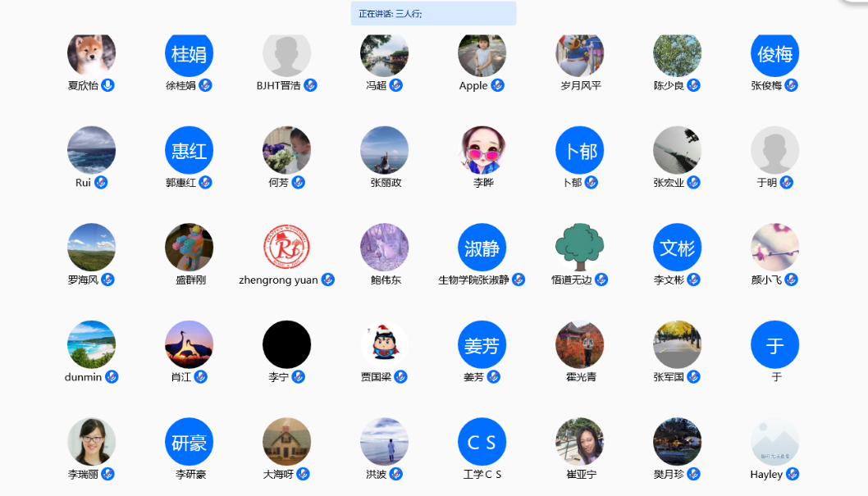Click the participant name 崔亚宁

tap(580, 474)
